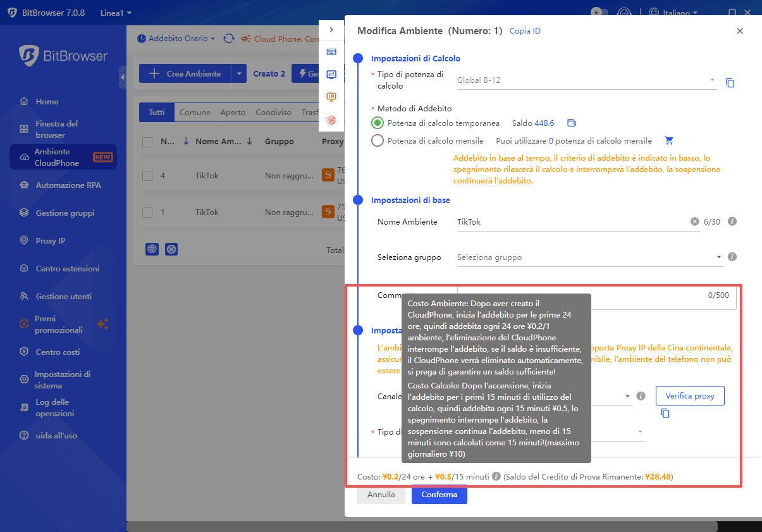The width and height of the screenshot is (762, 532).
Task: Click the copy icon below Verifica proxy
Action: point(665,413)
